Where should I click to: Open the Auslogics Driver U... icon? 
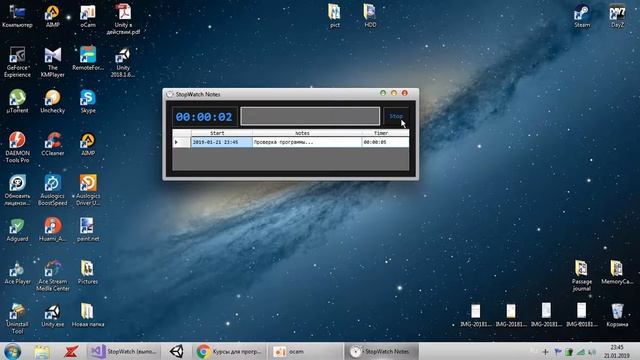(88, 190)
